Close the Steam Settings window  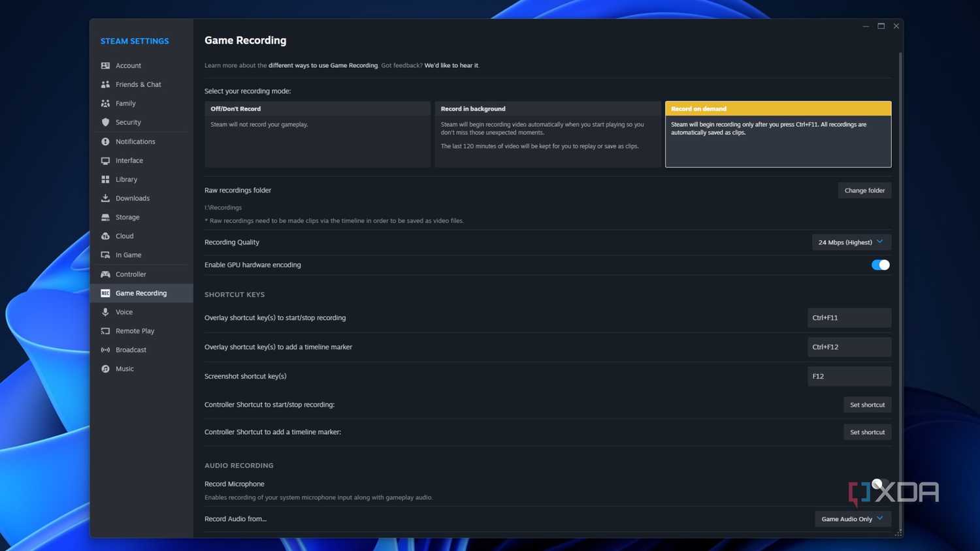coord(896,26)
